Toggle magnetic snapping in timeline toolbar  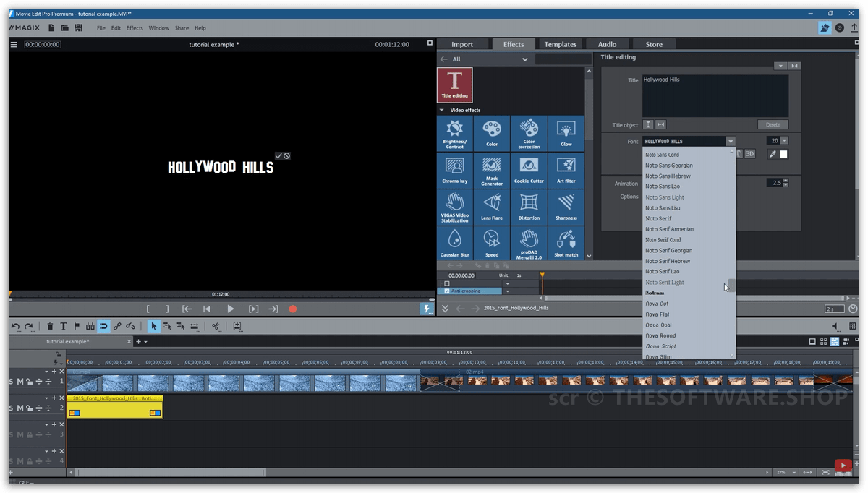click(x=103, y=326)
